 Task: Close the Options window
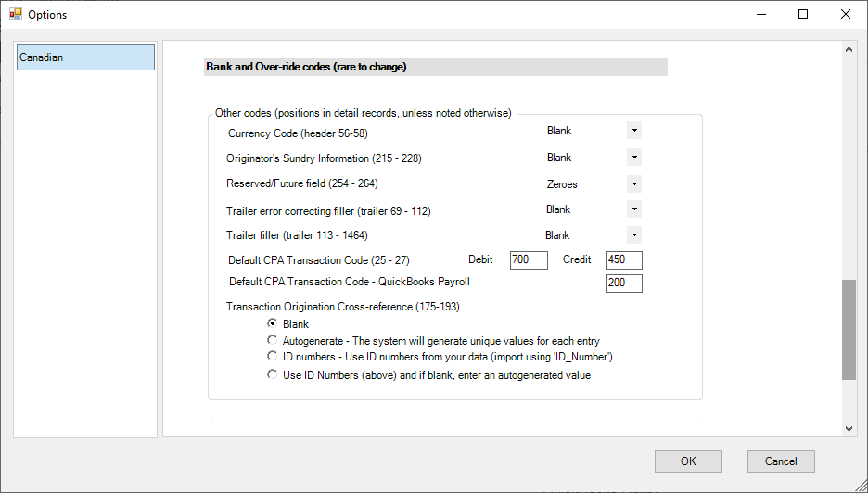pos(845,15)
